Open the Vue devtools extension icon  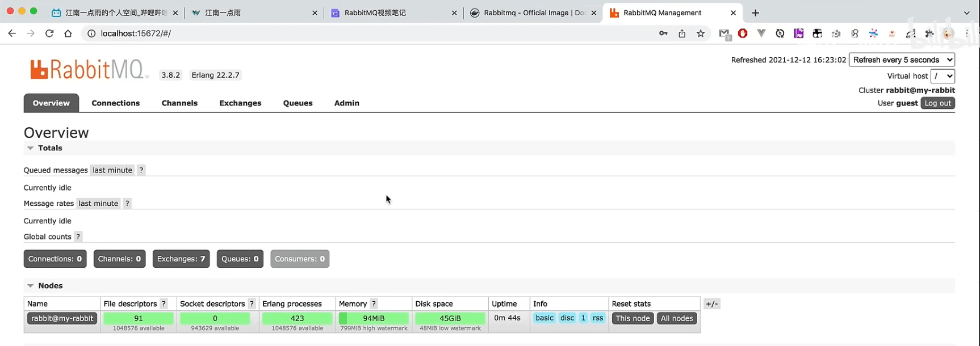click(761, 33)
